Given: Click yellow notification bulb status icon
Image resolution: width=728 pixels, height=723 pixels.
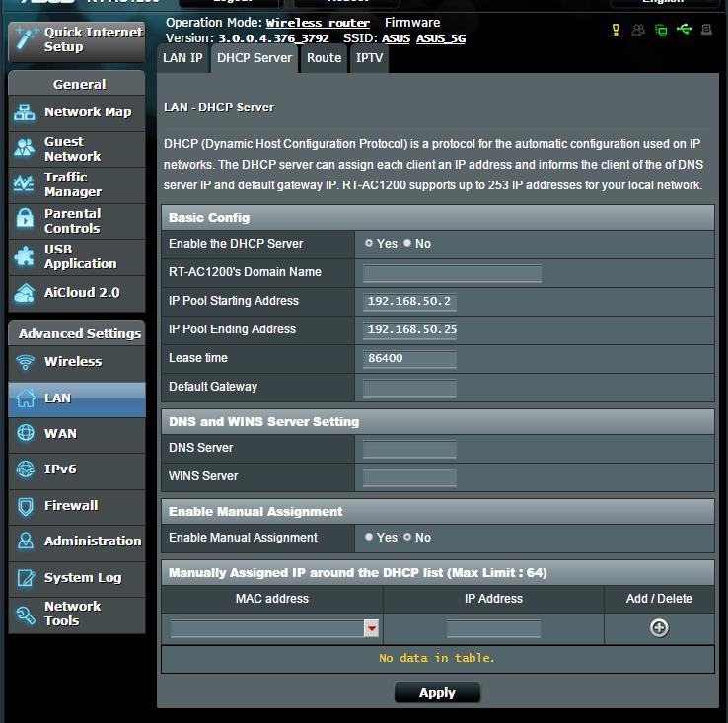Looking at the screenshot, I should click(x=616, y=30).
